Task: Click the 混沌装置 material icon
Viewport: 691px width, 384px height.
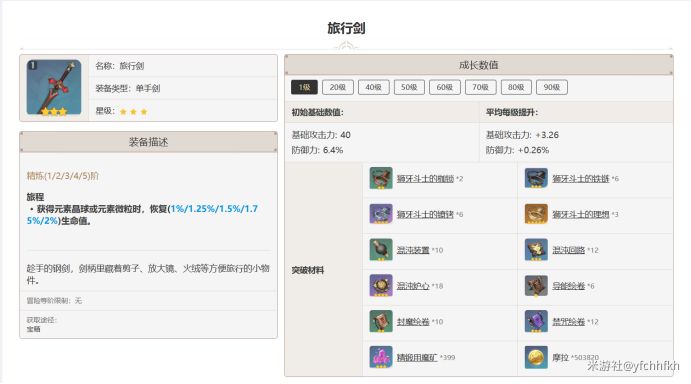Action: tap(381, 250)
